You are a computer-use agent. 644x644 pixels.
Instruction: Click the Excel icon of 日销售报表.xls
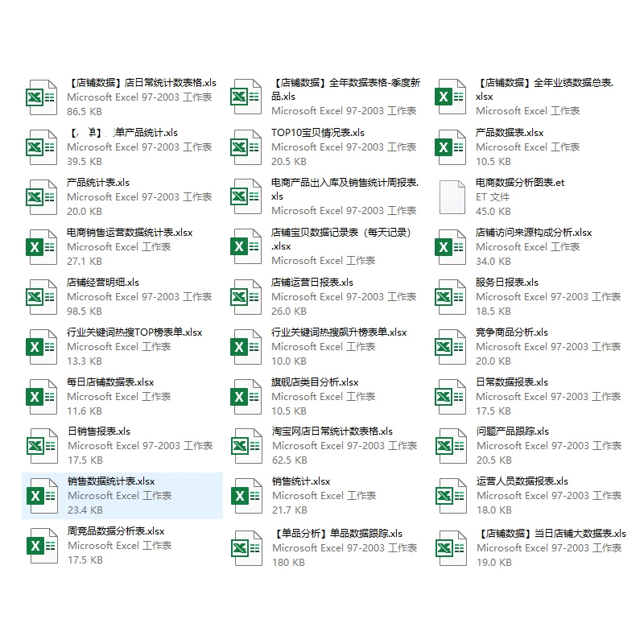(x=43, y=446)
